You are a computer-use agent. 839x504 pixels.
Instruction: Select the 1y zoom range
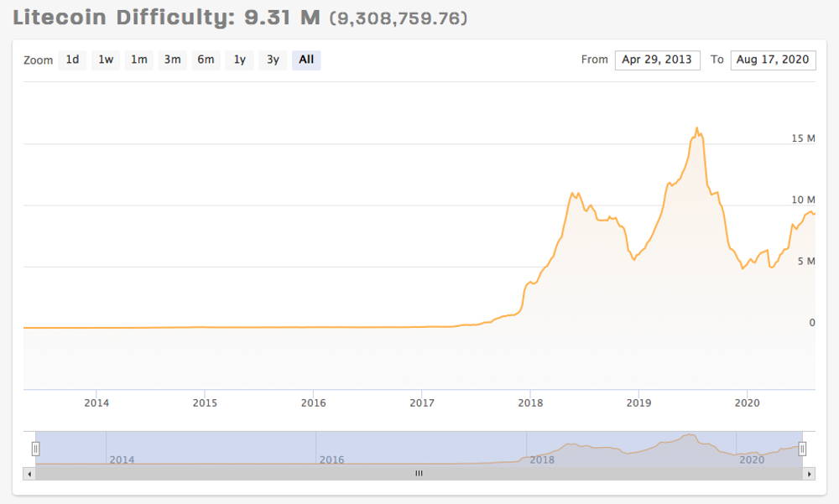coord(239,60)
